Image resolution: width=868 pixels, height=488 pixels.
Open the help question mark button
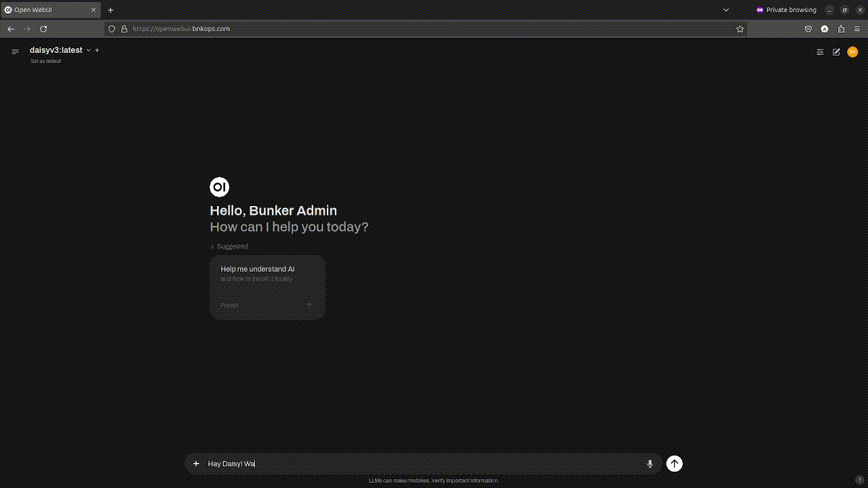coord(860,479)
